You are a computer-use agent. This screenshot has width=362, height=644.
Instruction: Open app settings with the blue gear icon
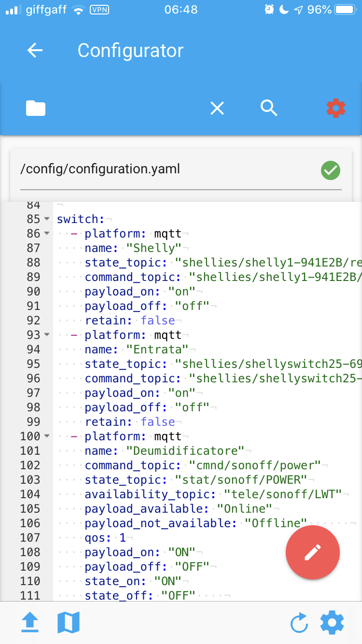click(332, 622)
